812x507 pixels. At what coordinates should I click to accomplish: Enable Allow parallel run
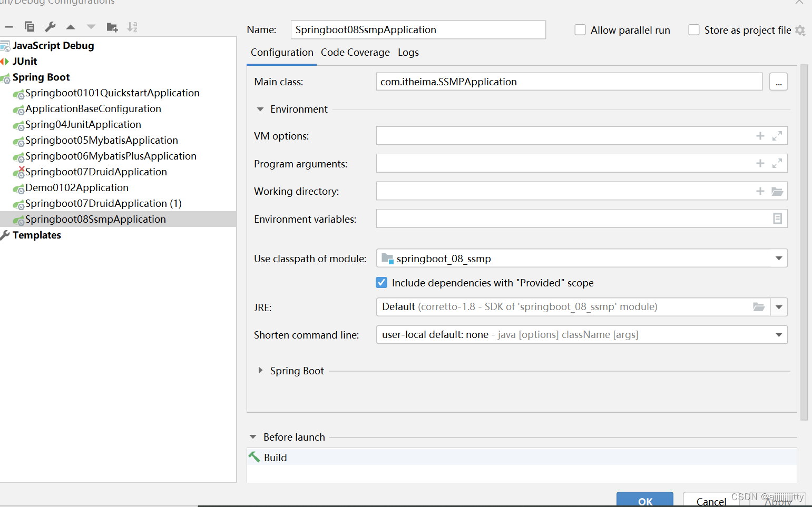click(580, 30)
